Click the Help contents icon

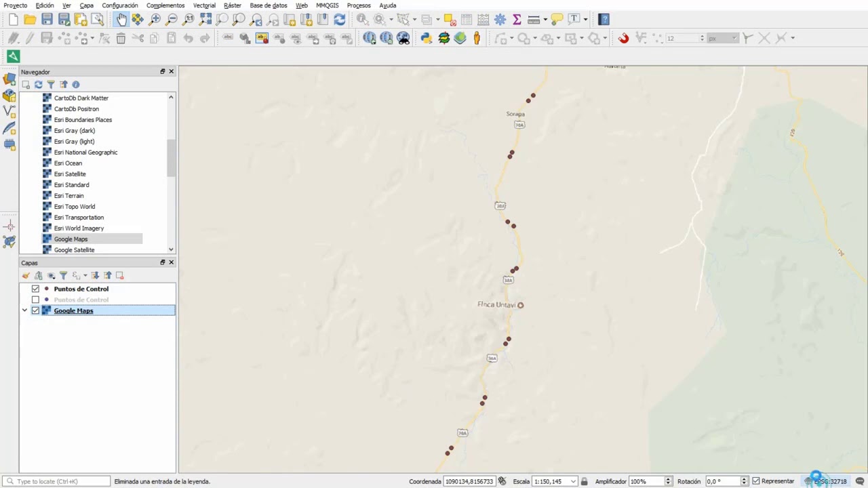(x=604, y=19)
